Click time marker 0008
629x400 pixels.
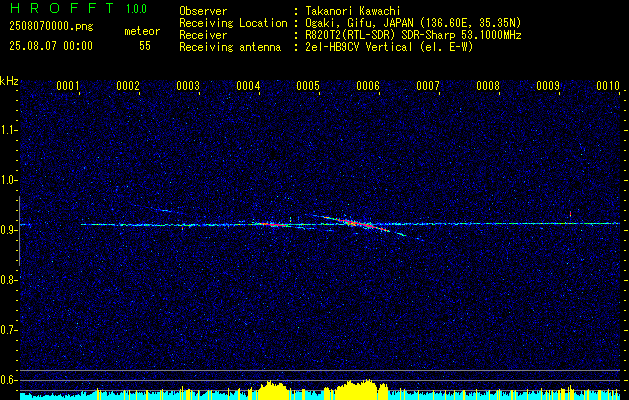click(x=488, y=86)
